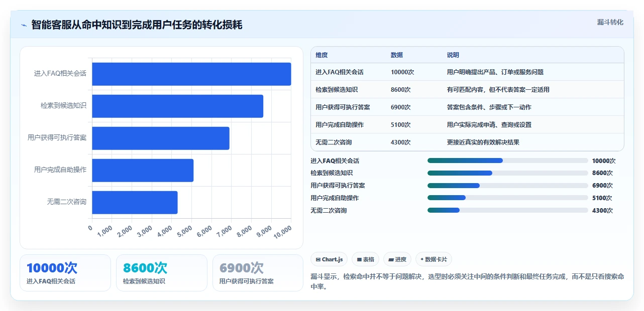
Task: Click the 进入FAQ相关会话 chart bar
Action: coord(191,74)
